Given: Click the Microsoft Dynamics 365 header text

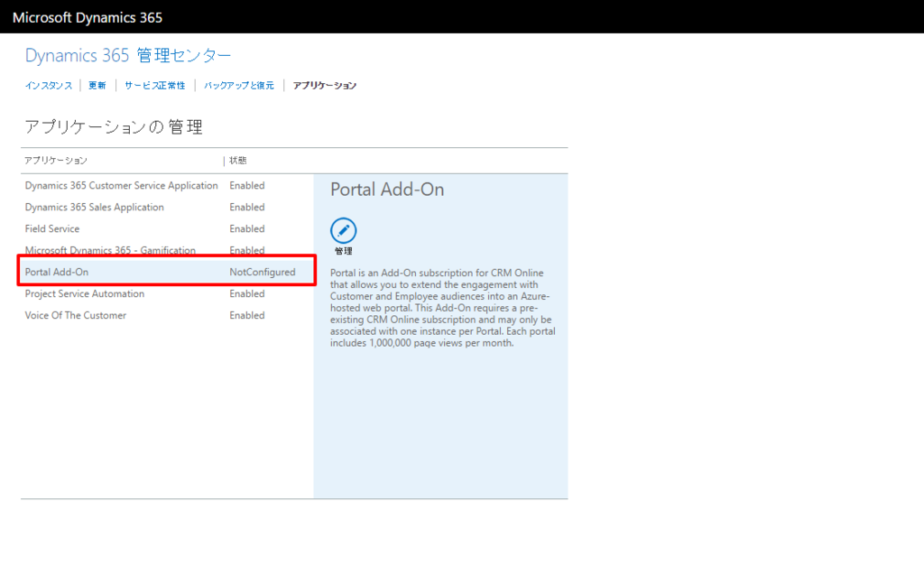Looking at the screenshot, I should click(88, 18).
